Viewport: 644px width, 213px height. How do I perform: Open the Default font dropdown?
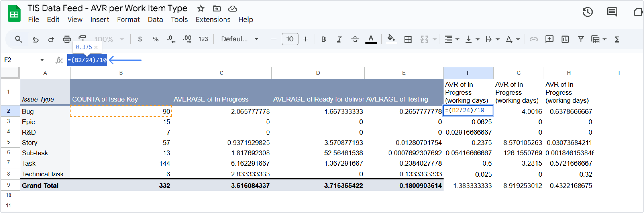240,39
